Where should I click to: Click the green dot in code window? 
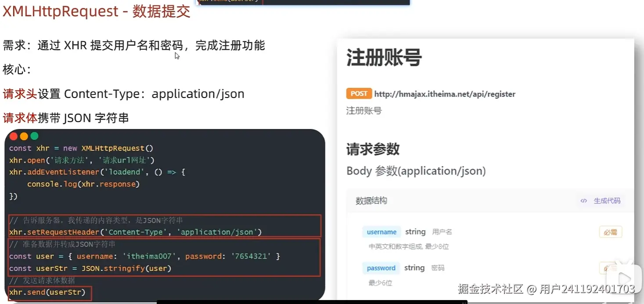click(x=34, y=136)
